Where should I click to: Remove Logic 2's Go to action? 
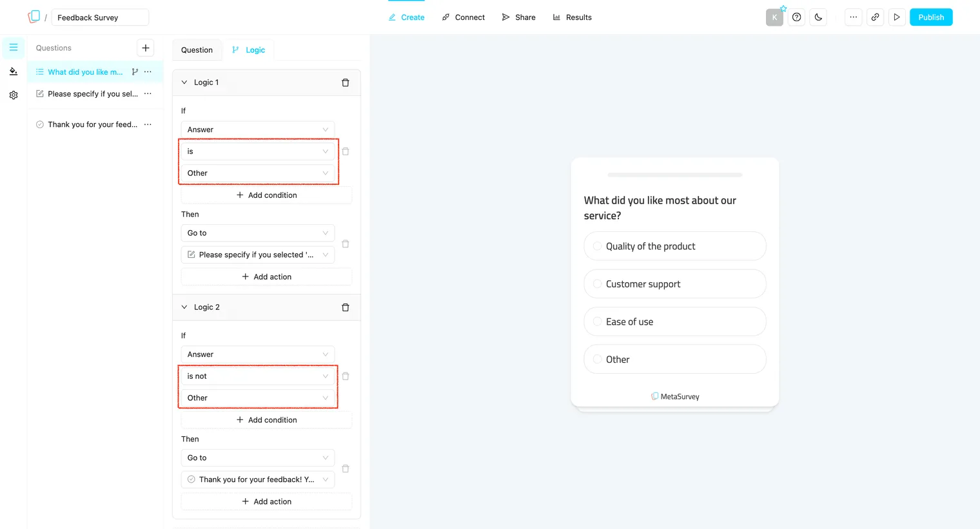click(346, 469)
